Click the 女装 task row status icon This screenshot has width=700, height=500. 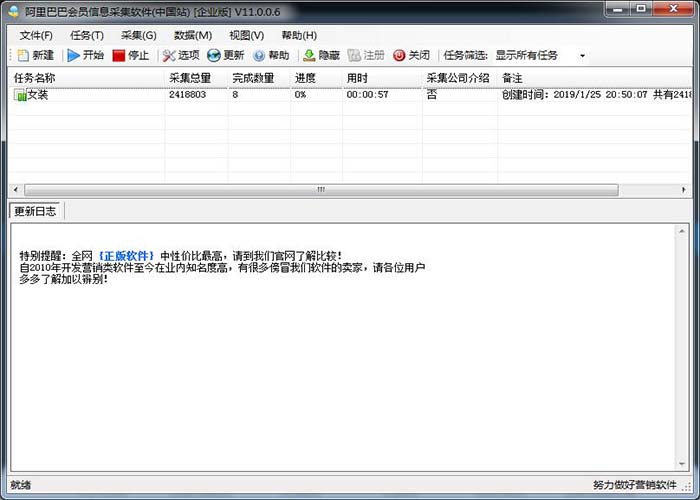tap(20, 95)
